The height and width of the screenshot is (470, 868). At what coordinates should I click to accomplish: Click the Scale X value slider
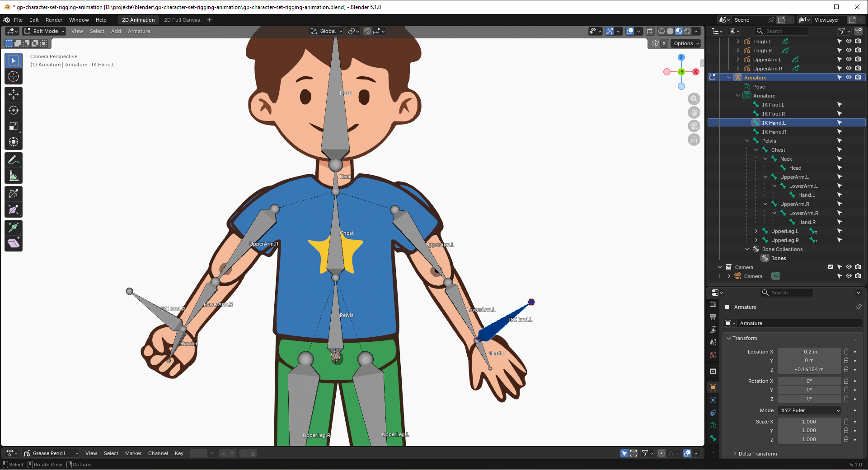coord(809,422)
